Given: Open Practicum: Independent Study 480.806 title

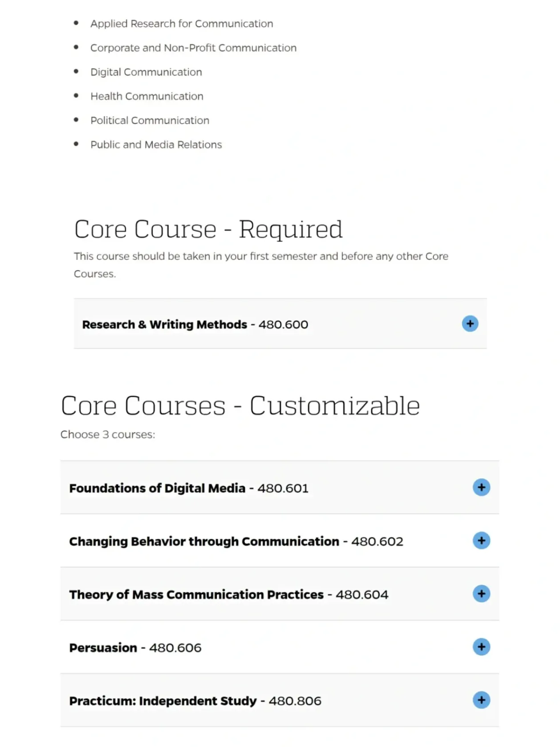Looking at the screenshot, I should (x=195, y=701).
